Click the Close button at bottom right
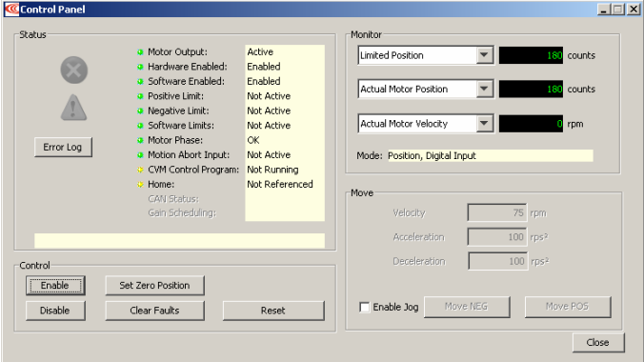Image resolution: width=644 pixels, height=362 pixels. point(598,342)
